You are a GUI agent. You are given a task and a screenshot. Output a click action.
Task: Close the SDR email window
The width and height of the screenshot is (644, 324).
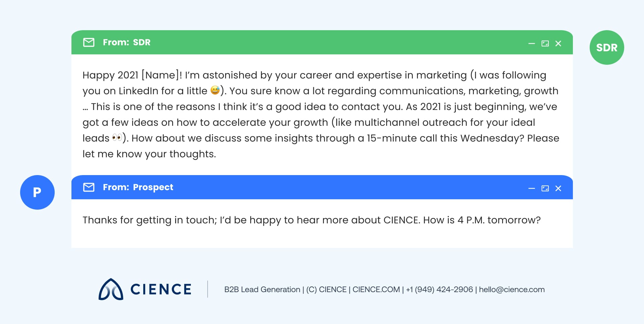[558, 44]
